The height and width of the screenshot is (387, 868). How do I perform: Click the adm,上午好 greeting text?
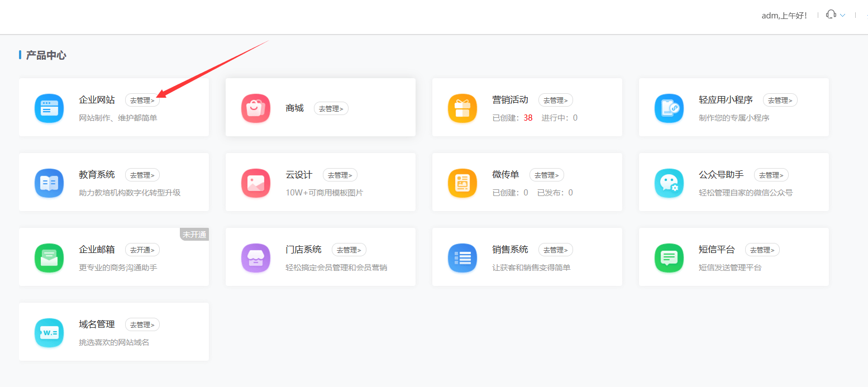tap(784, 15)
